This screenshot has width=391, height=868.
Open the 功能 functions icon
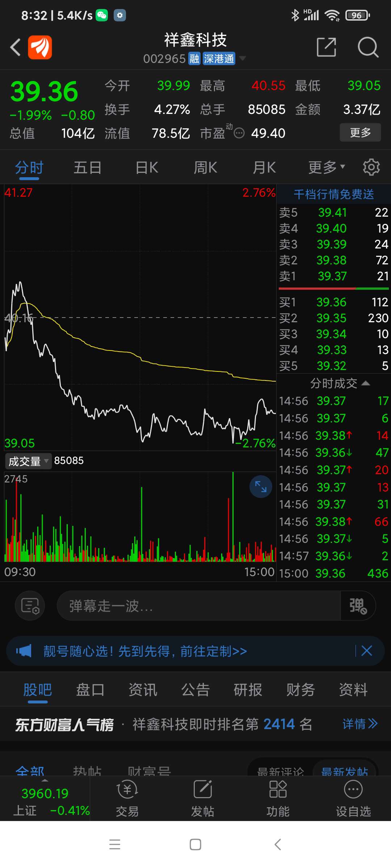[278, 799]
